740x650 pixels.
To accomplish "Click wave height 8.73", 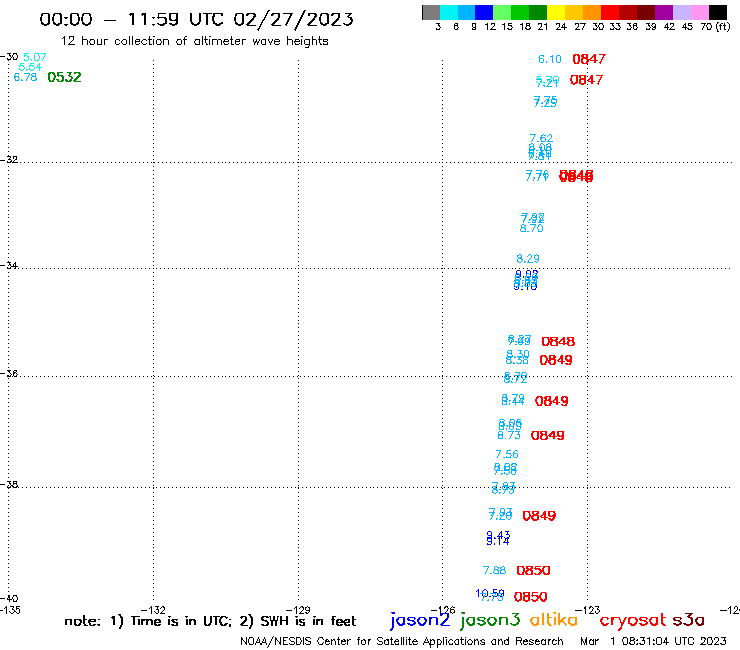I will [x=509, y=435].
